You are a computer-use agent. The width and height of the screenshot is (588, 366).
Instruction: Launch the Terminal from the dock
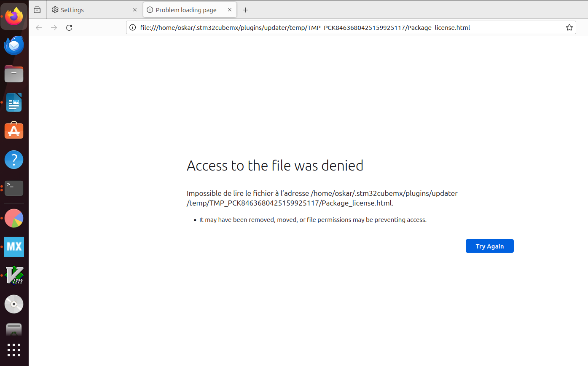pyautogui.click(x=14, y=188)
